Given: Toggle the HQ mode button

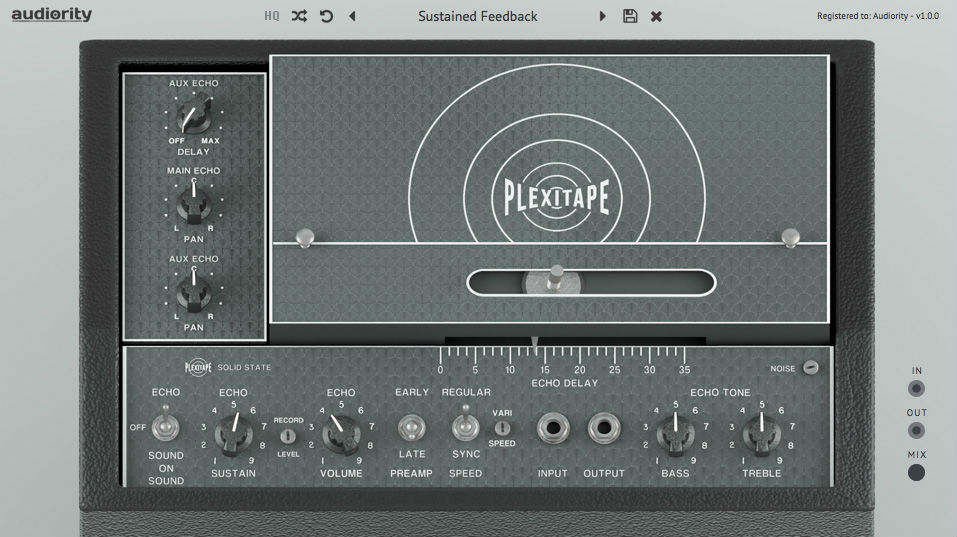Looking at the screenshot, I should click(272, 16).
